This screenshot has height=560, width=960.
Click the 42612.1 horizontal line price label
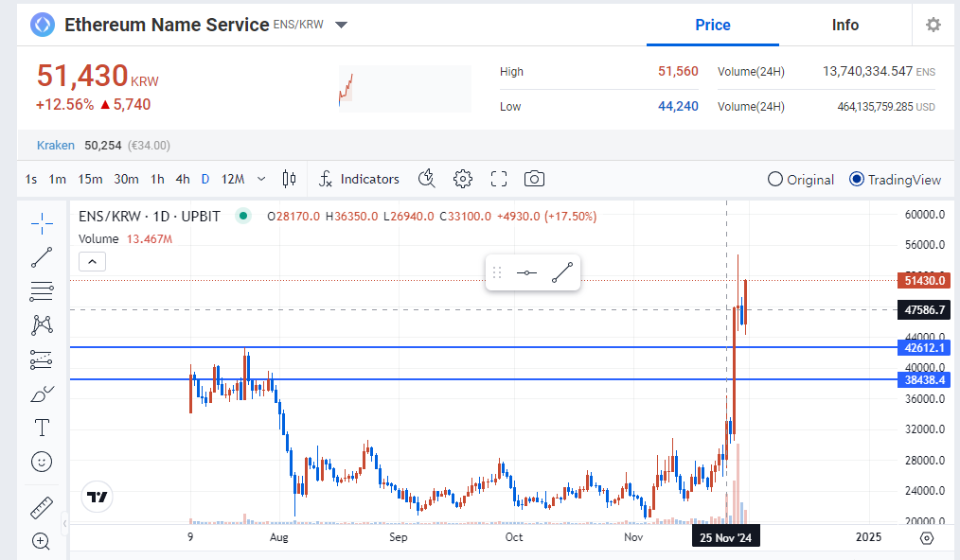pyautogui.click(x=924, y=347)
